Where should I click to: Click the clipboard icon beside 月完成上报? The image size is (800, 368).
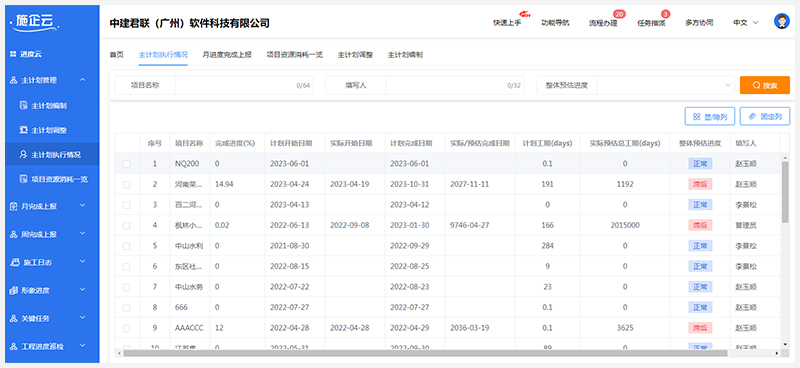point(14,206)
